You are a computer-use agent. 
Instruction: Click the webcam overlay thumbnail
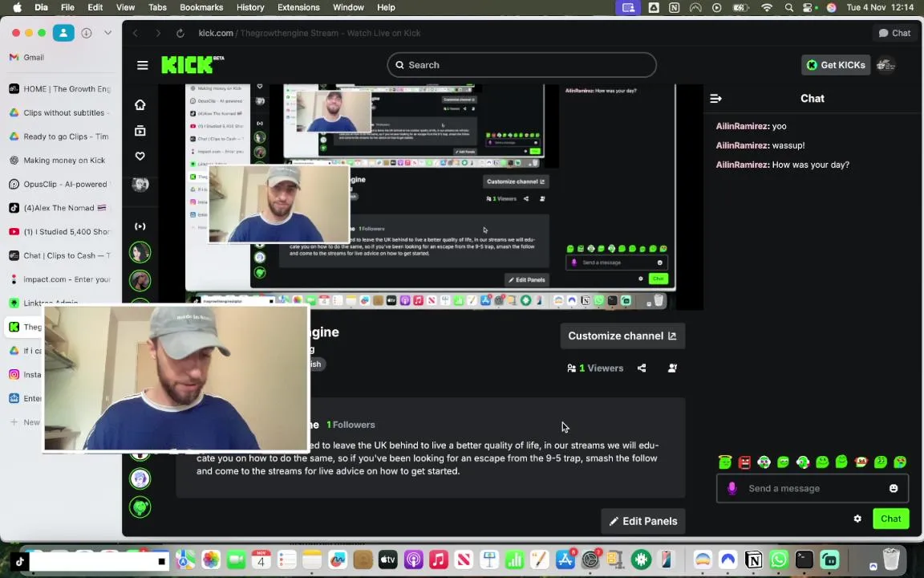[x=176, y=379]
